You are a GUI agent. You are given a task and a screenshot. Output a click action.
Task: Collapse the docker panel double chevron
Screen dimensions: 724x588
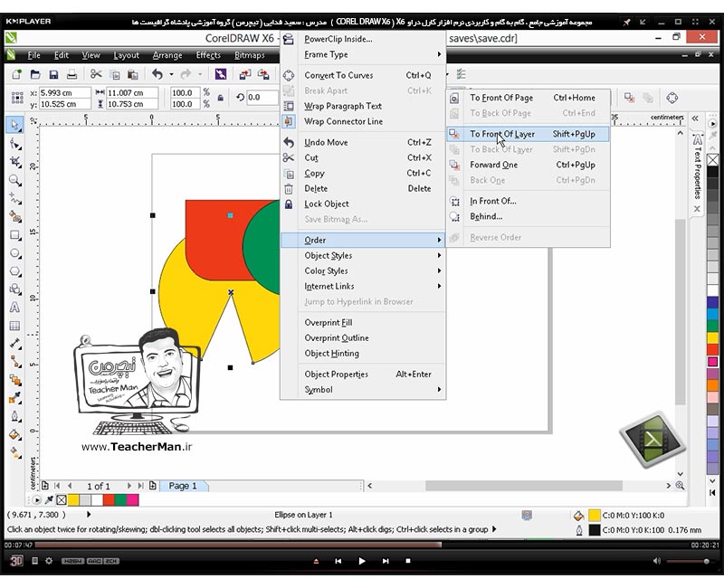point(695,119)
